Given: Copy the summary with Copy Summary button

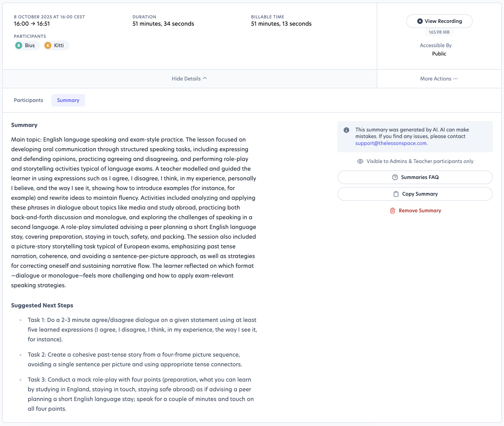Looking at the screenshot, I should click(415, 194).
